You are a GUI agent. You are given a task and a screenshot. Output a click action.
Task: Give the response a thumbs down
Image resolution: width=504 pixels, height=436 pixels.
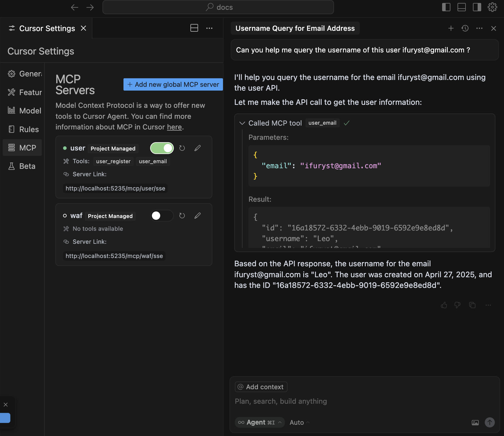coord(458,305)
